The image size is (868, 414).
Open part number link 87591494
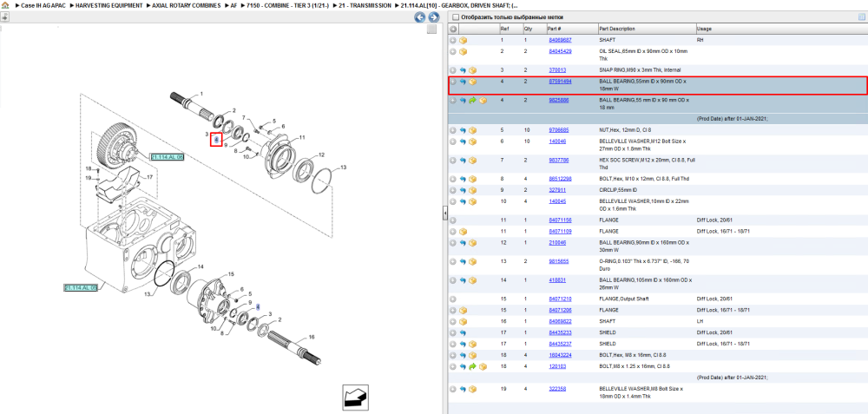click(560, 82)
